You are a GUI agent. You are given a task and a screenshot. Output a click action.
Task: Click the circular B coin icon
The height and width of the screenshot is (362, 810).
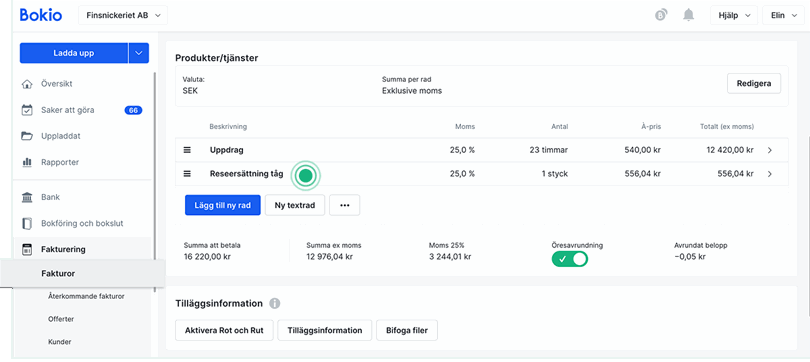point(661,15)
